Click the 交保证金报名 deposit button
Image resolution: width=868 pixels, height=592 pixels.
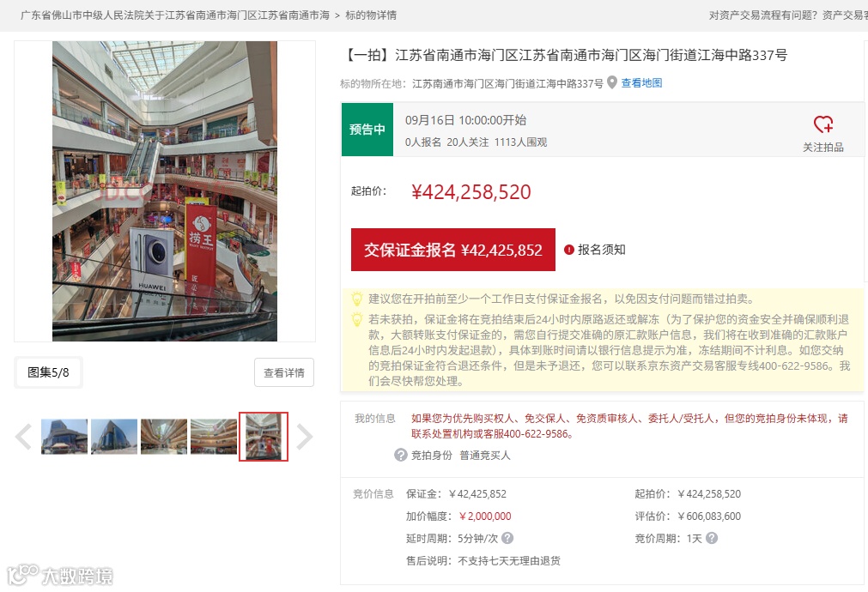click(452, 250)
